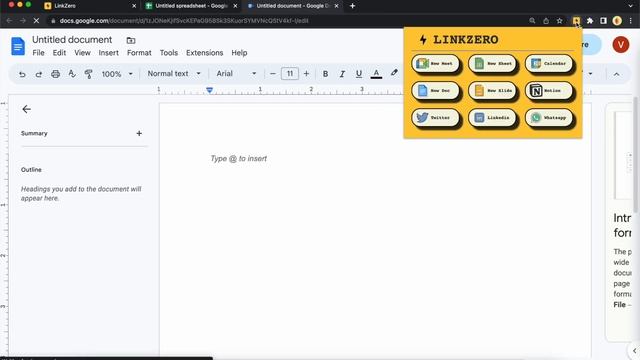Open the Arial font dropdown

tap(236, 74)
